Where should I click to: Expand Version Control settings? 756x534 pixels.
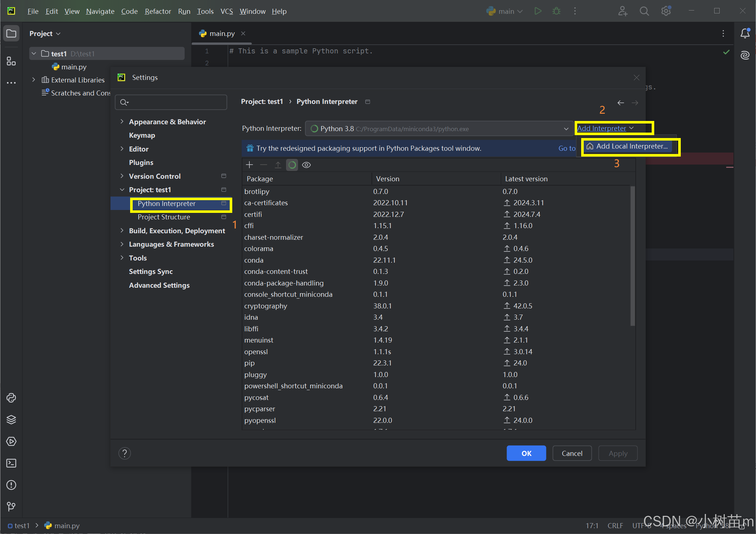pos(122,176)
